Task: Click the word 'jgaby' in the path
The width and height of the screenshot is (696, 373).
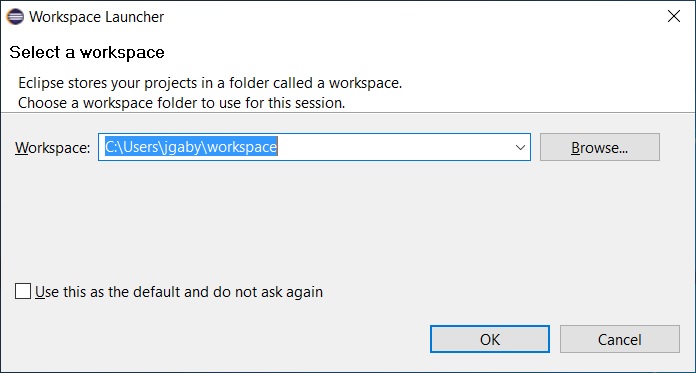Action: [x=181, y=148]
